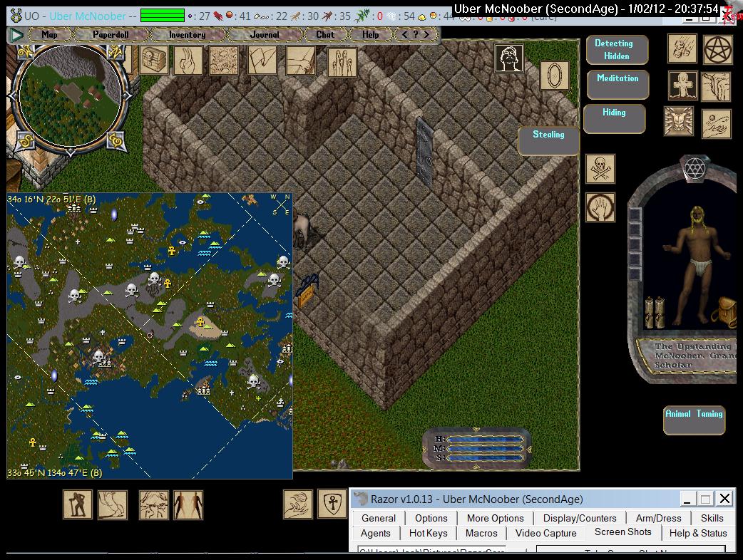
Task: Click the Animal Taming skill button
Action: click(x=694, y=420)
